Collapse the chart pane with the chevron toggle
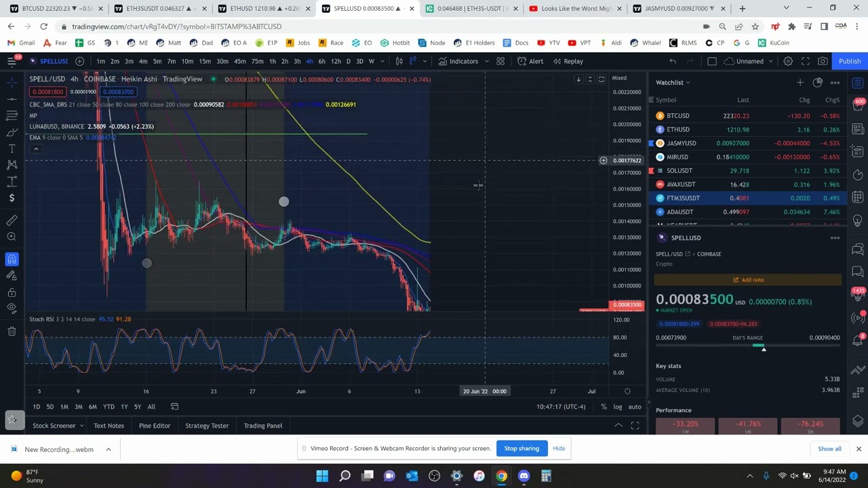The image size is (868, 488). click(590, 79)
